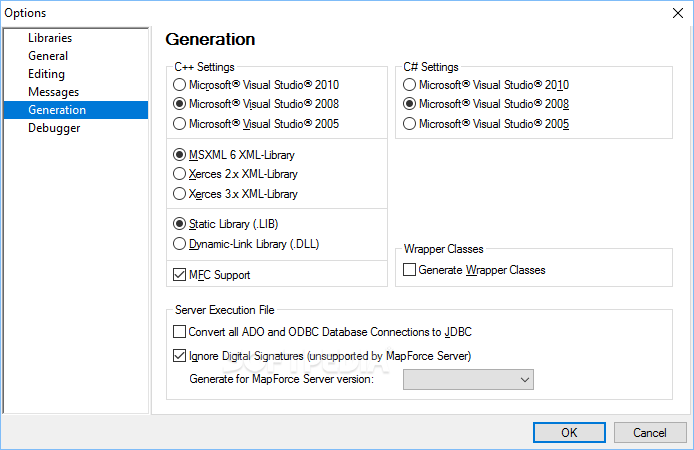Screen dimensions: 694x450
Task: Close the Options dialog window
Action: (x=678, y=13)
